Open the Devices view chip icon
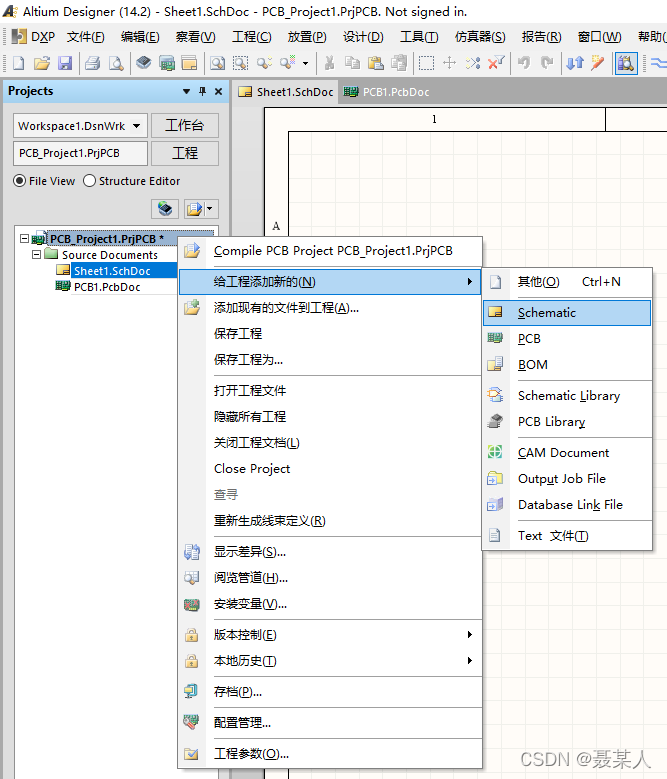Viewport: 667px width, 779px height. [x=144, y=63]
